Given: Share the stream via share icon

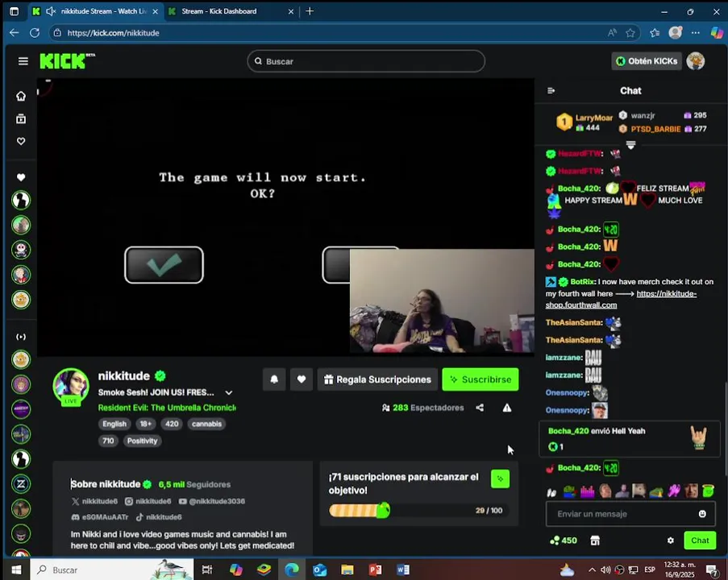Looking at the screenshot, I should click(480, 408).
